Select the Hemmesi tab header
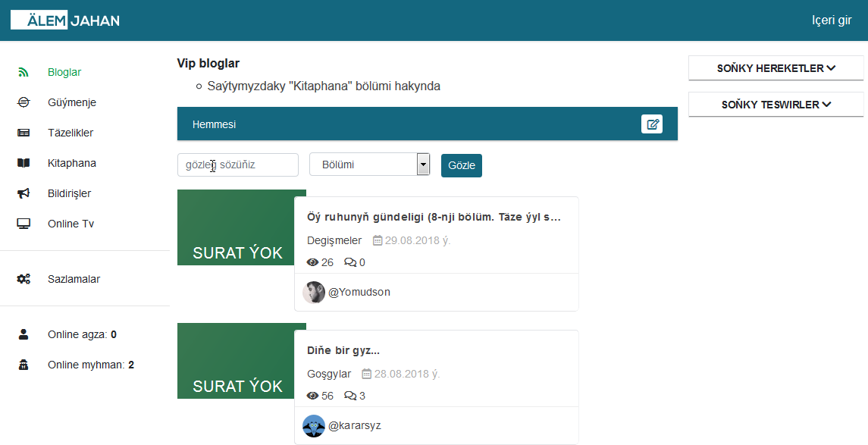The image size is (868, 445). coord(214,124)
